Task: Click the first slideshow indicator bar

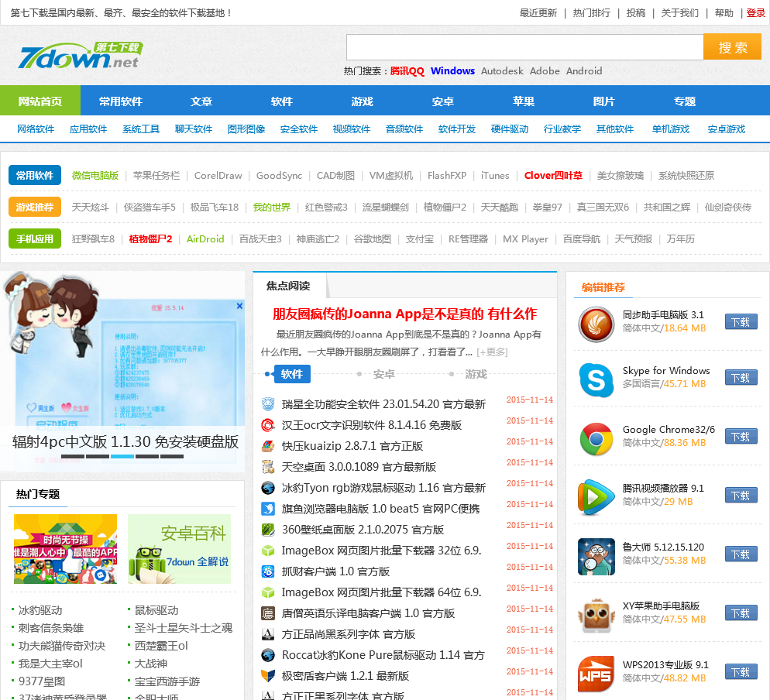Action: tap(73, 457)
